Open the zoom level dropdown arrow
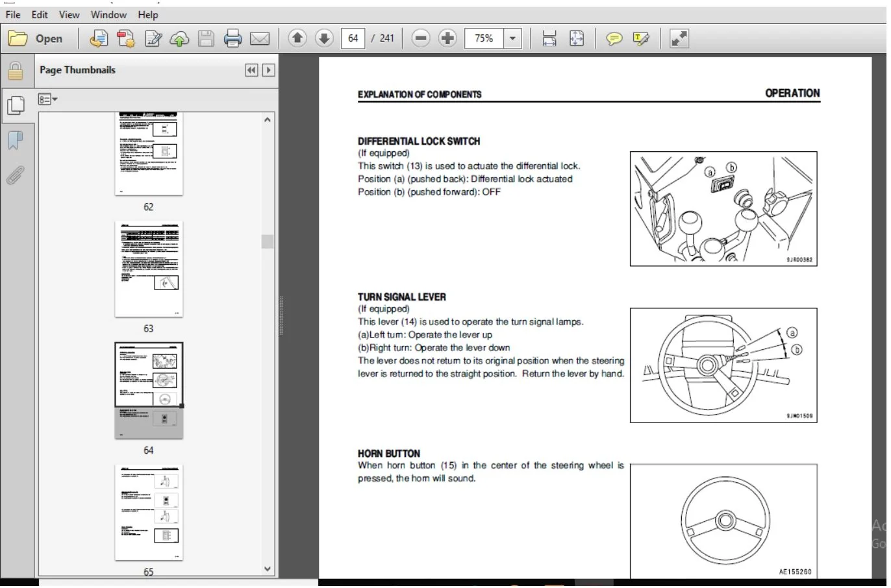 click(x=513, y=38)
